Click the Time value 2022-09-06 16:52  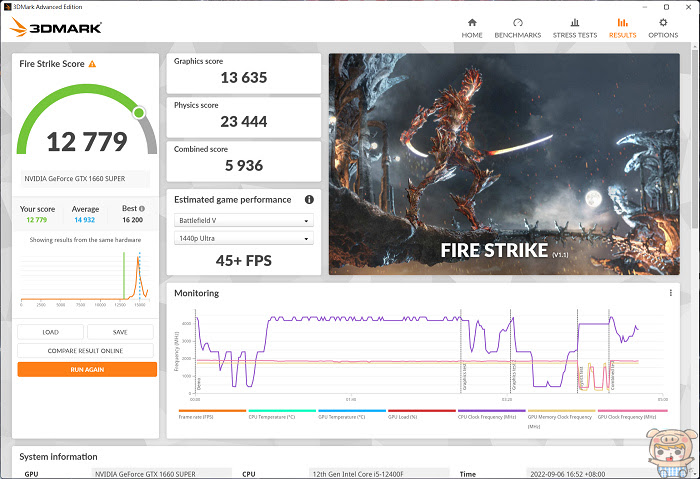coord(567,474)
